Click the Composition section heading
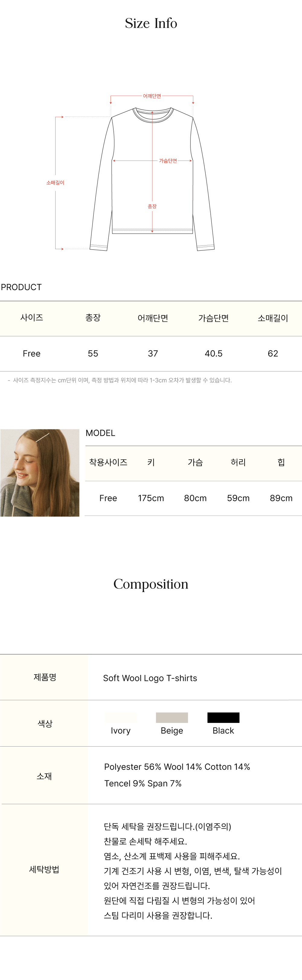This screenshot has width=302, height=980. click(151, 584)
